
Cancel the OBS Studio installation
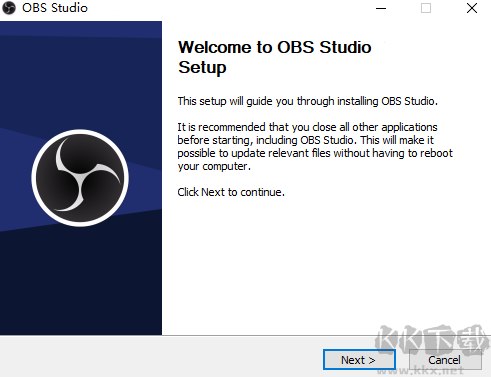[445, 360]
